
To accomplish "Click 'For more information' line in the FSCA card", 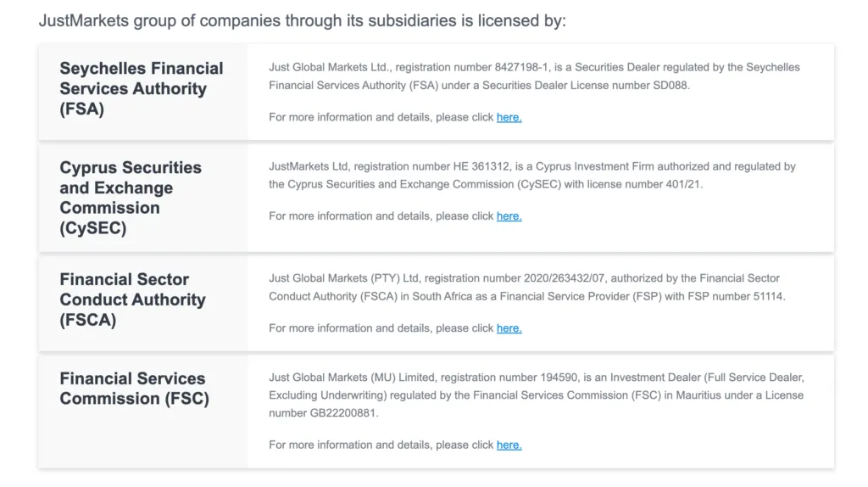I will tap(395, 328).
